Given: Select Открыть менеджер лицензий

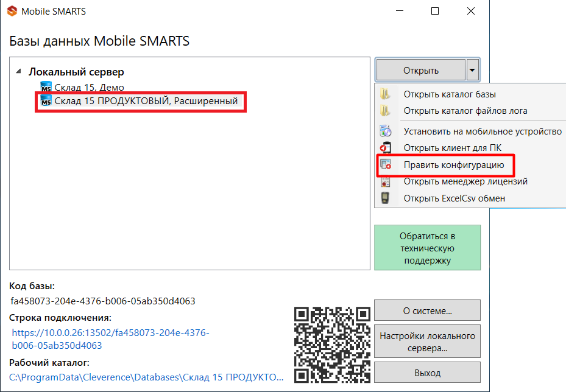Looking at the screenshot, I should pos(465,181).
